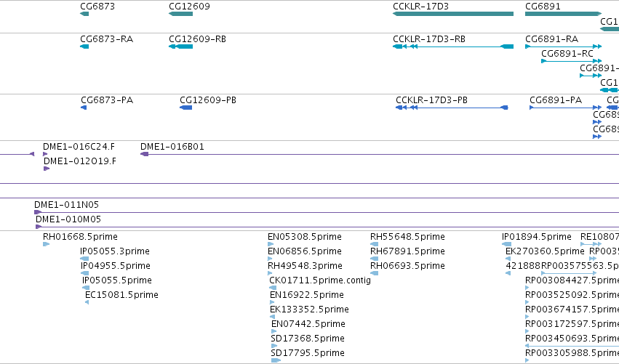
Task: Select the CG6891-RC transcript line
Action: [571, 61]
